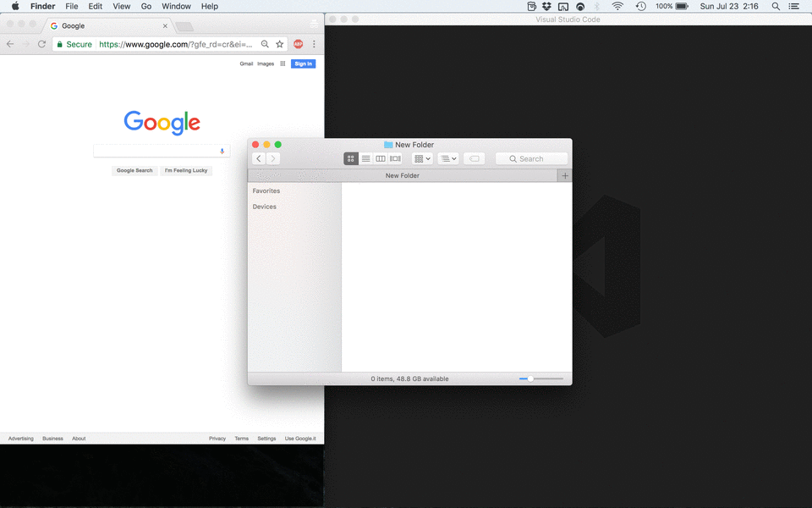
Task: Open the File menu
Action: point(71,6)
